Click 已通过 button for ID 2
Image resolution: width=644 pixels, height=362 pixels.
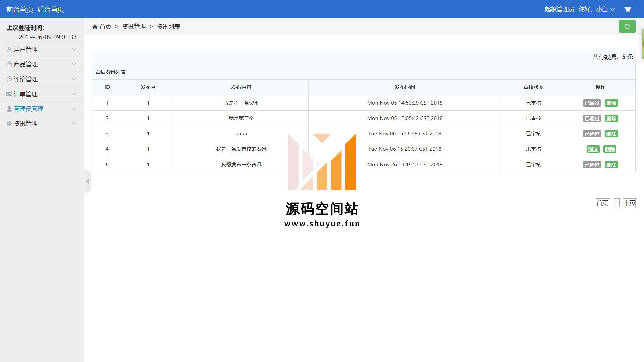pos(592,118)
